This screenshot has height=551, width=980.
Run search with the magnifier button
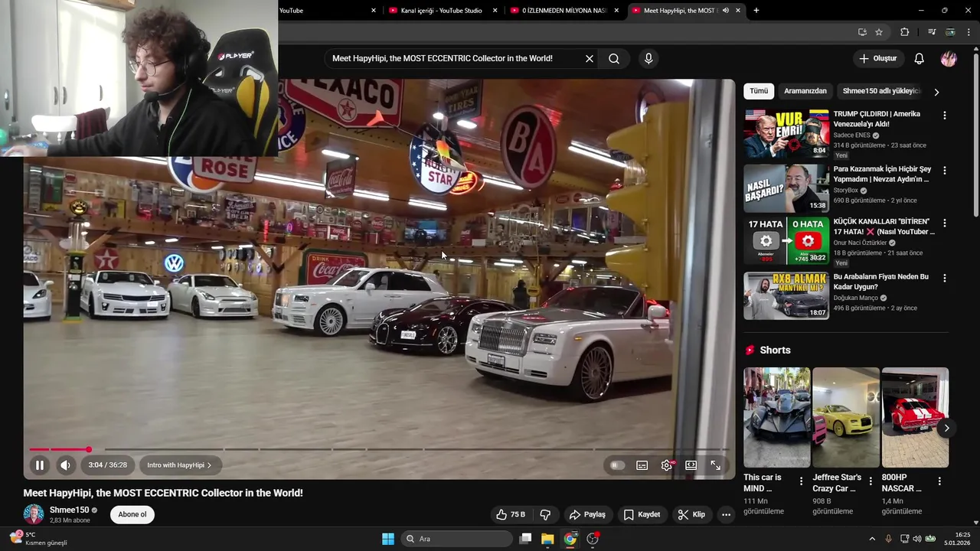tap(614, 58)
